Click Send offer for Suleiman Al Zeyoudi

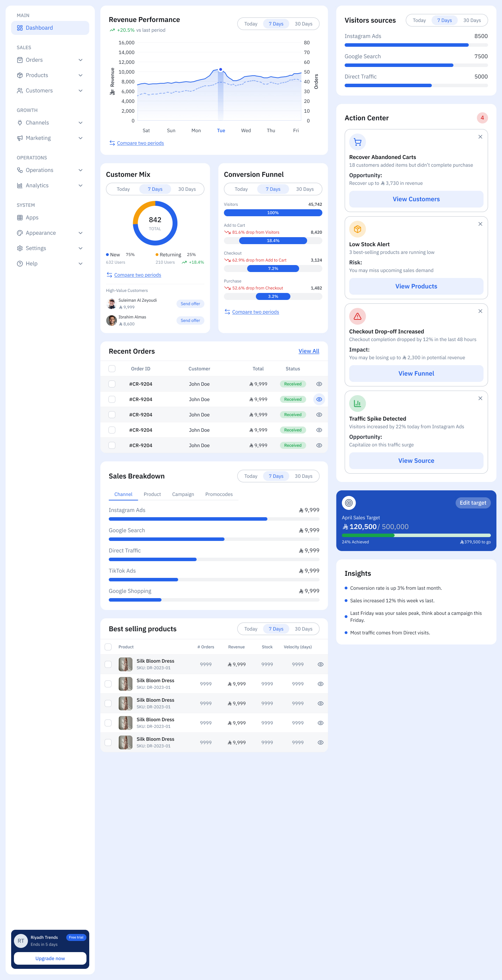pyautogui.click(x=190, y=303)
